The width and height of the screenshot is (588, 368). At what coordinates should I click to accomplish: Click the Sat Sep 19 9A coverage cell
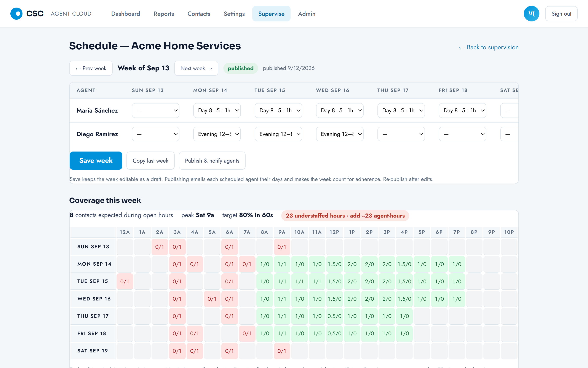[282, 351]
